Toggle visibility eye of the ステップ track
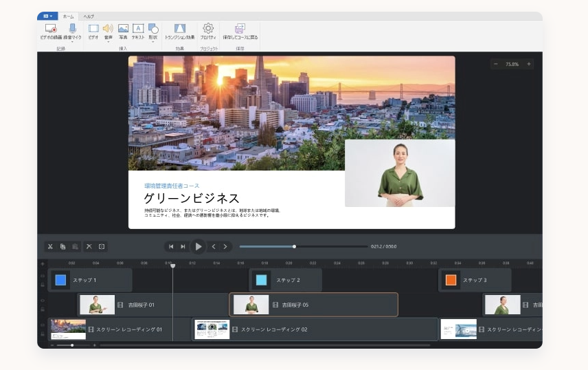 [43, 276]
